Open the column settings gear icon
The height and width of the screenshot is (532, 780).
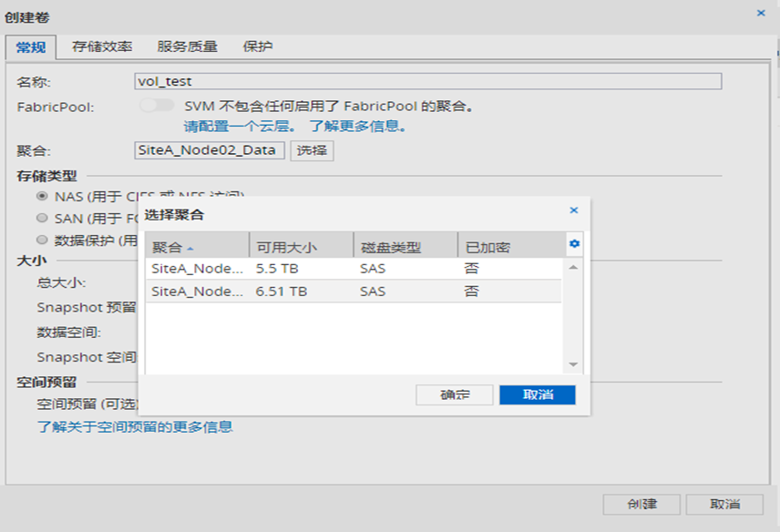pyautogui.click(x=574, y=244)
